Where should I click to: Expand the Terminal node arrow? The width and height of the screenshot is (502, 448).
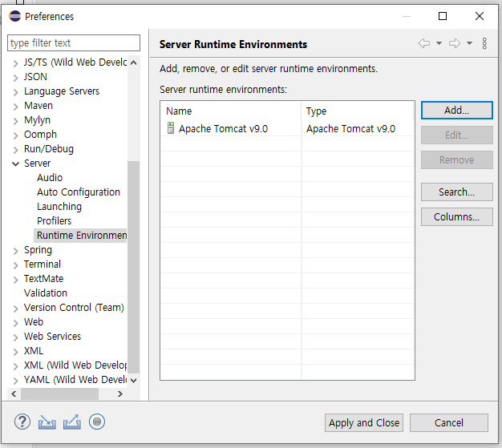15,265
